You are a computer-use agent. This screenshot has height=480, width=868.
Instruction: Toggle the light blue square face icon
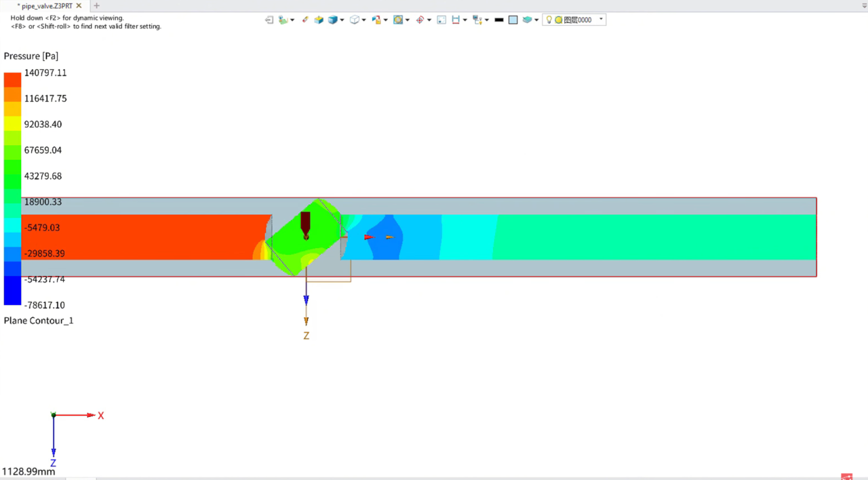pyautogui.click(x=513, y=20)
